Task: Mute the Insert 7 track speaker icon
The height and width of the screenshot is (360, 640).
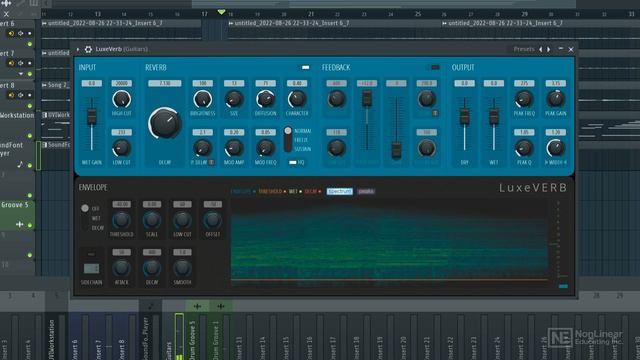Action: (11, 63)
